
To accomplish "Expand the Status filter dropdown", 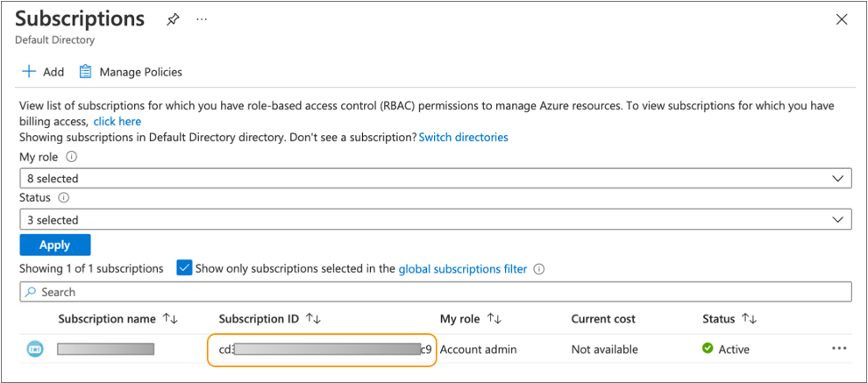I will coord(435,220).
